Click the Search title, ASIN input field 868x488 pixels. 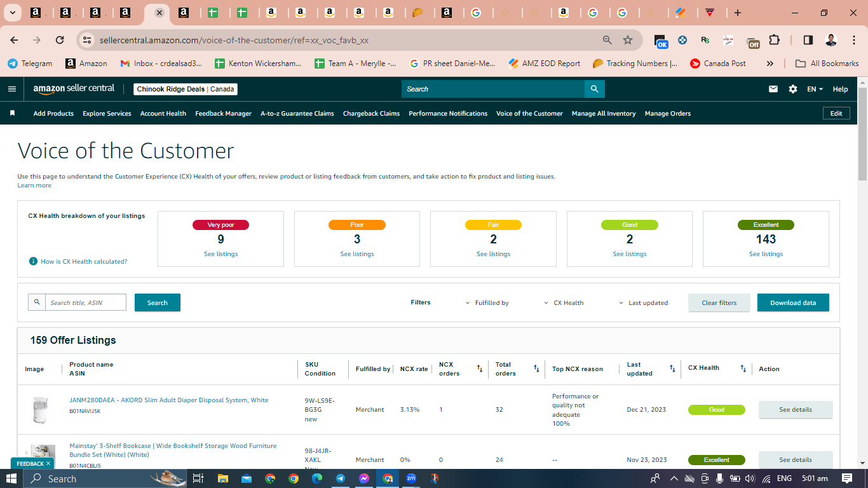click(86, 302)
